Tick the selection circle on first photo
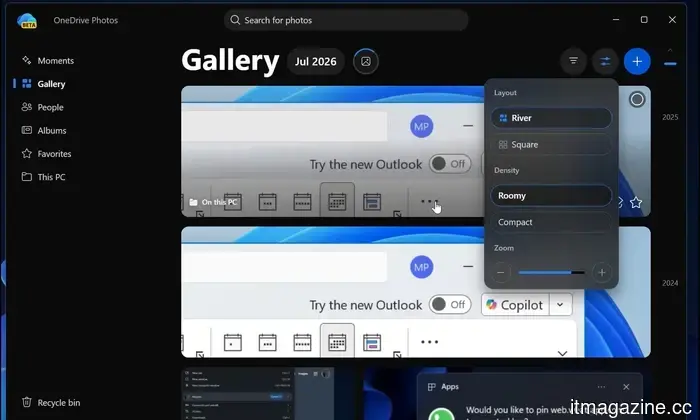The image size is (700, 420). [x=637, y=99]
